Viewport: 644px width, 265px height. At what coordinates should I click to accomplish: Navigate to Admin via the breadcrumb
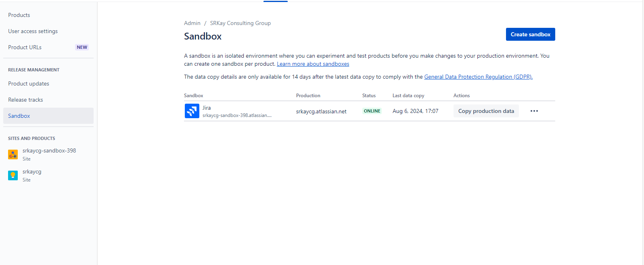click(x=192, y=23)
